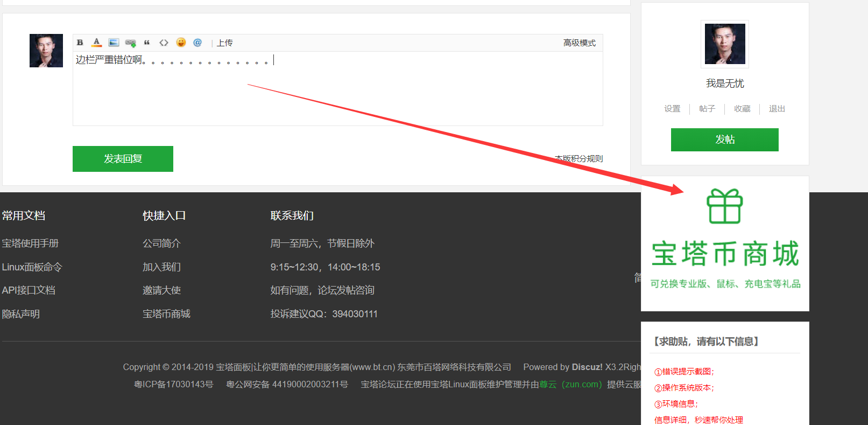Open the 我是无忧 username profile
Image resolution: width=868 pixels, height=425 pixels.
725,83
